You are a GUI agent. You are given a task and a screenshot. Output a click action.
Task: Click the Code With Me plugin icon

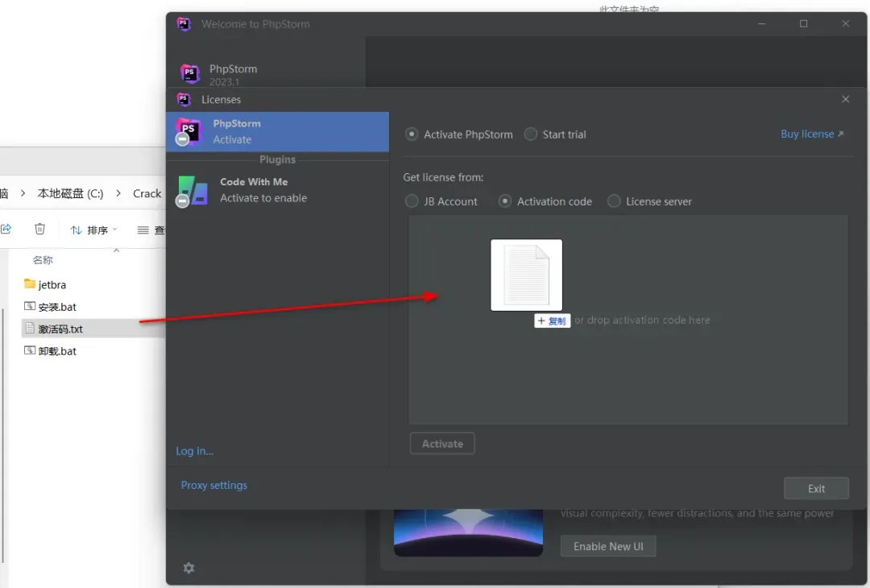coord(192,192)
